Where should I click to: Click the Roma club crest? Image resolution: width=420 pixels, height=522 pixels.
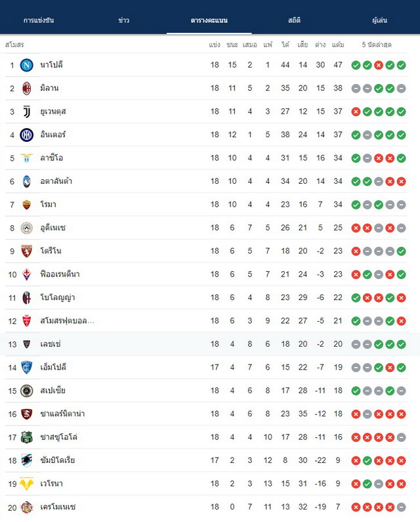tap(27, 205)
